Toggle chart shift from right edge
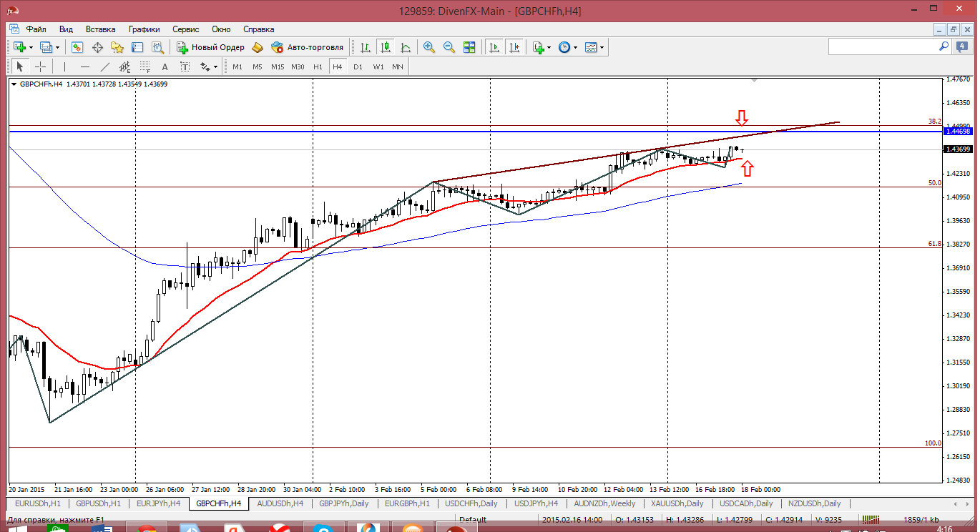980x532 pixels. (514, 47)
